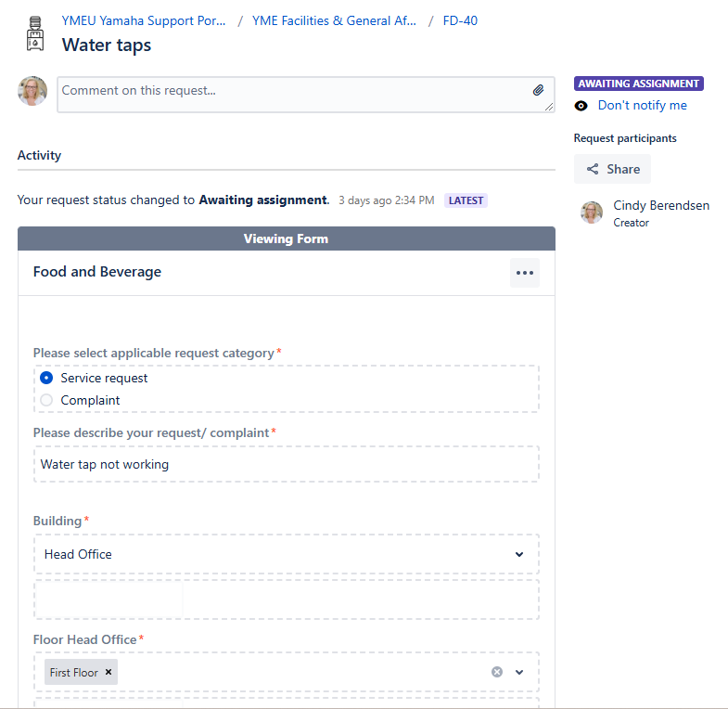Click the share icon in Share button

[593, 169]
